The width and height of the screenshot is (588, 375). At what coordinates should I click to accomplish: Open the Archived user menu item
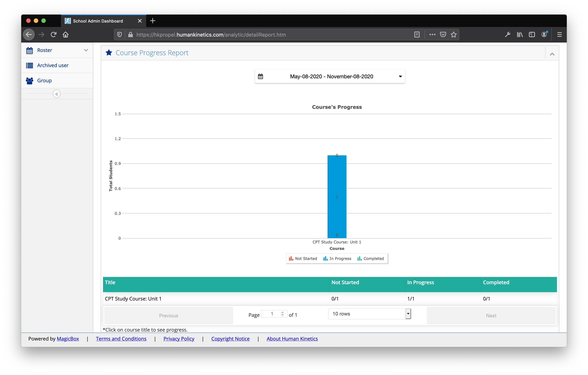[53, 66]
